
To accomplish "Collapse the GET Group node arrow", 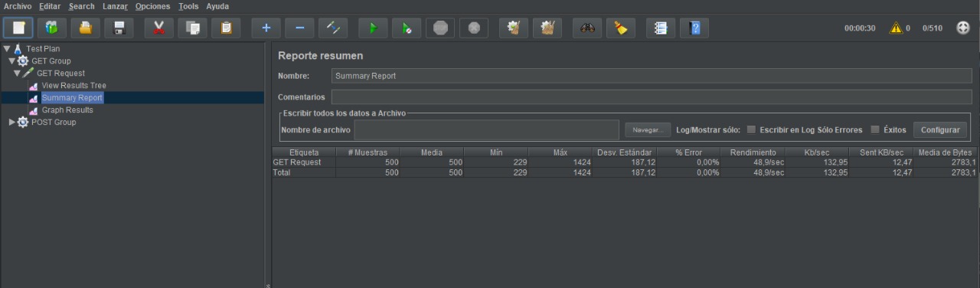I will tap(11, 61).
